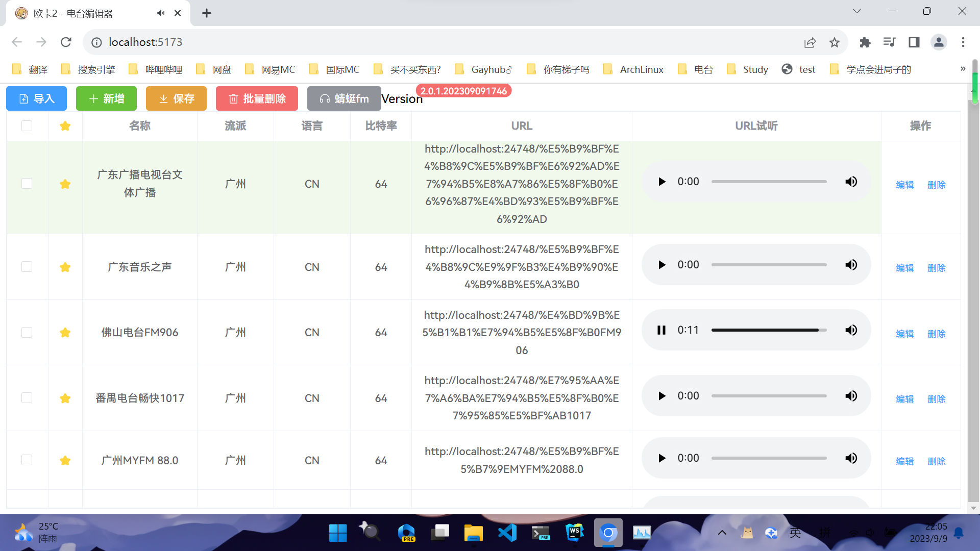
Task: Toggle checkbox for 佛山电台FM906
Action: tap(27, 332)
